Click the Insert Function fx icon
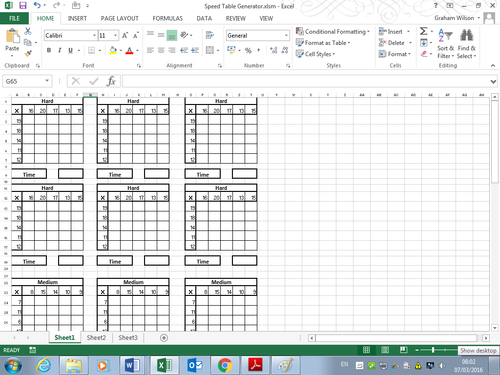Image resolution: width=500 pixels, height=375 pixels. coord(111,81)
